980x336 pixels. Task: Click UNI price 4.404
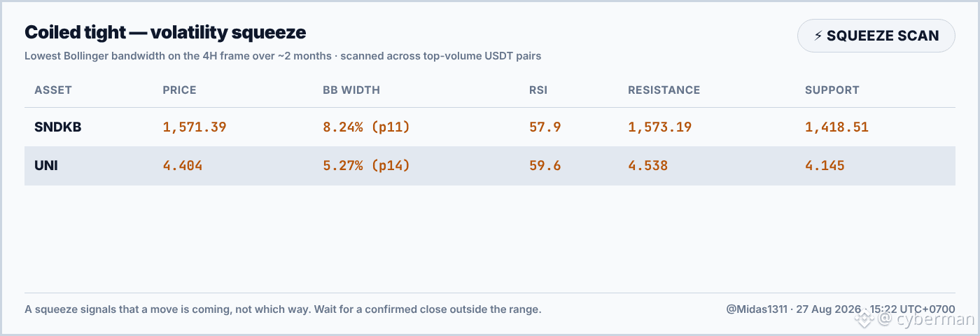click(183, 166)
